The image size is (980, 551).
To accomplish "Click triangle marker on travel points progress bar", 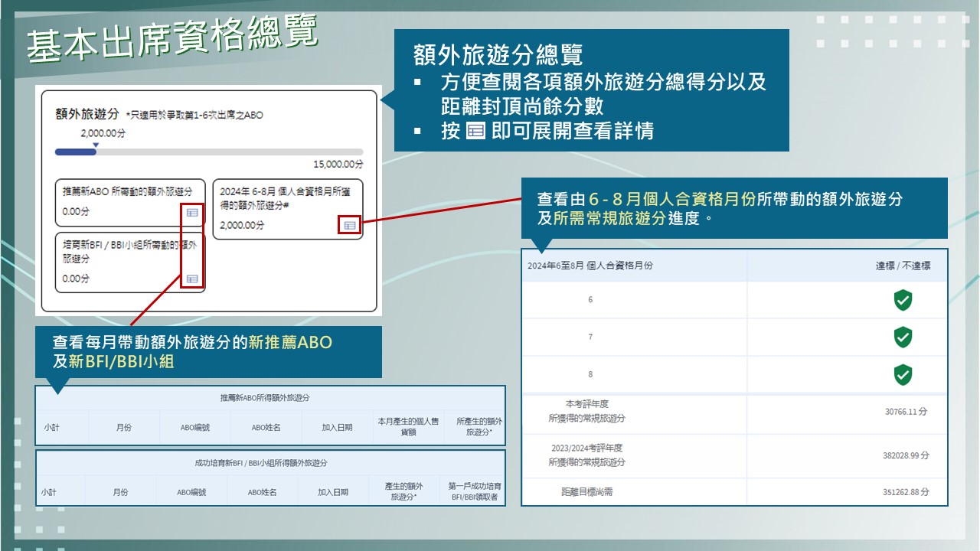I will (96, 145).
